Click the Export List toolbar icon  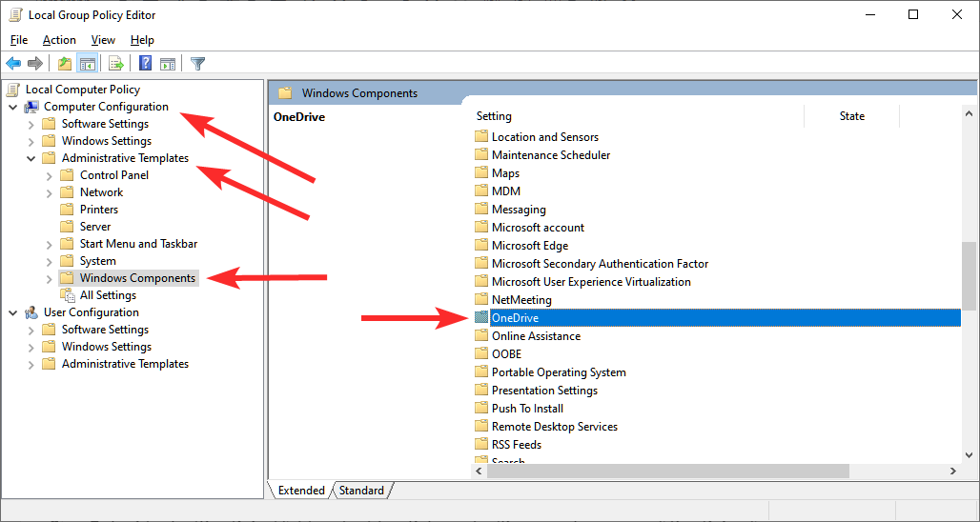pos(115,63)
